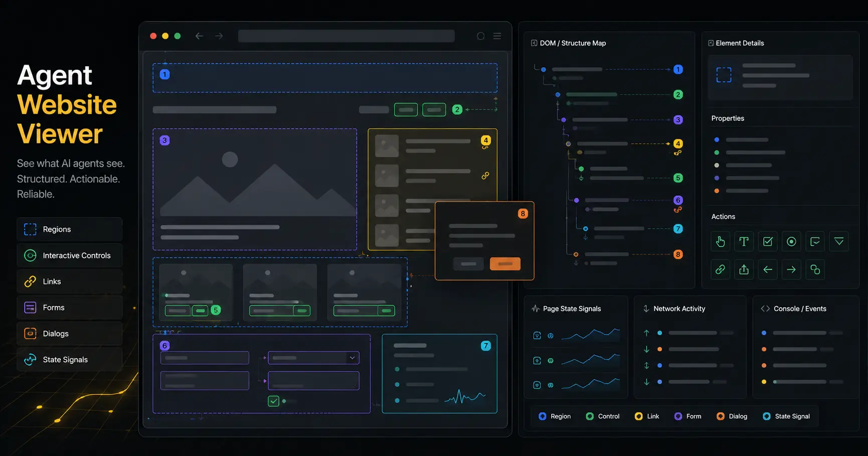Click the code brackets icon beside Console / Events
Viewport: 868px width, 456px height.
pos(765,309)
